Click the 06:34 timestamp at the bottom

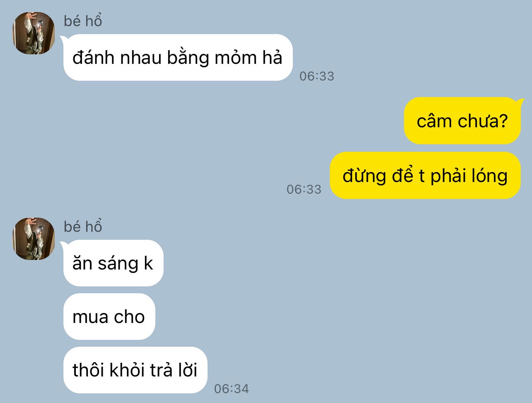coord(232,389)
